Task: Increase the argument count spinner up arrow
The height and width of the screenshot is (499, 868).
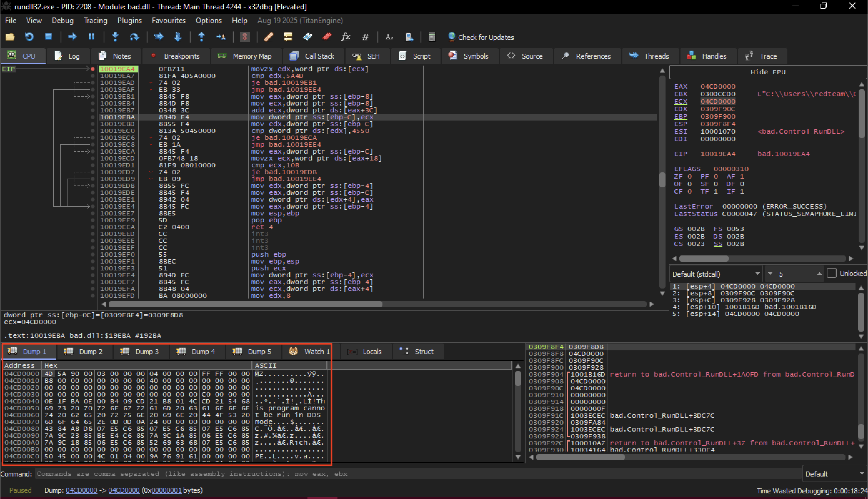Action: [819, 274]
